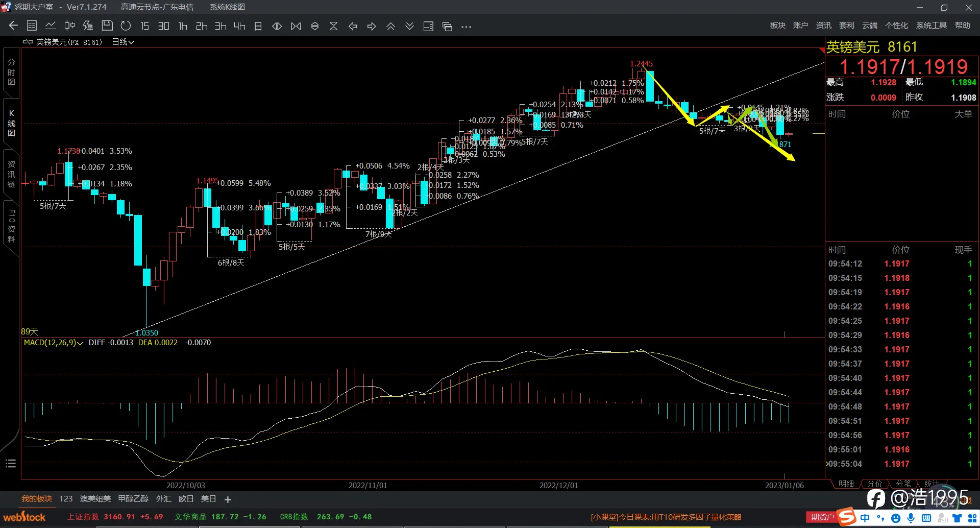This screenshot has height=528, width=980.
Task: Switch chart to 2h period
Action: (202, 26)
